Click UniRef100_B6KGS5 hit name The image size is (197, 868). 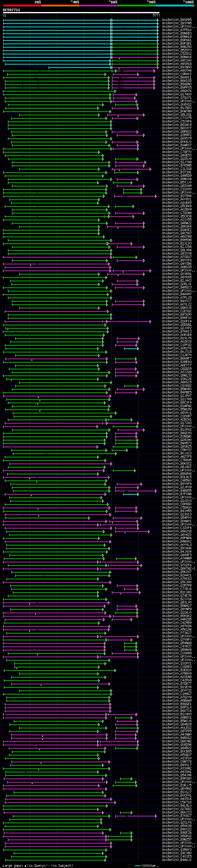177,81
